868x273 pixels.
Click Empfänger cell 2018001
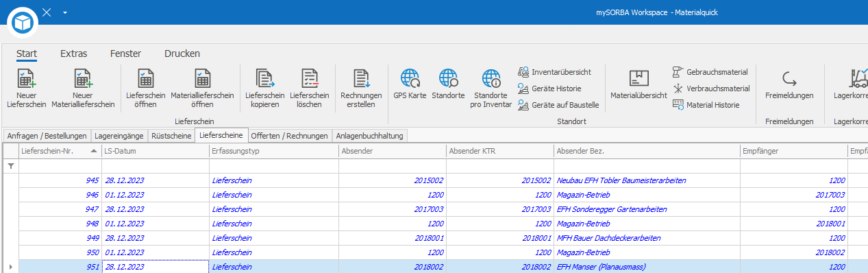(793, 224)
